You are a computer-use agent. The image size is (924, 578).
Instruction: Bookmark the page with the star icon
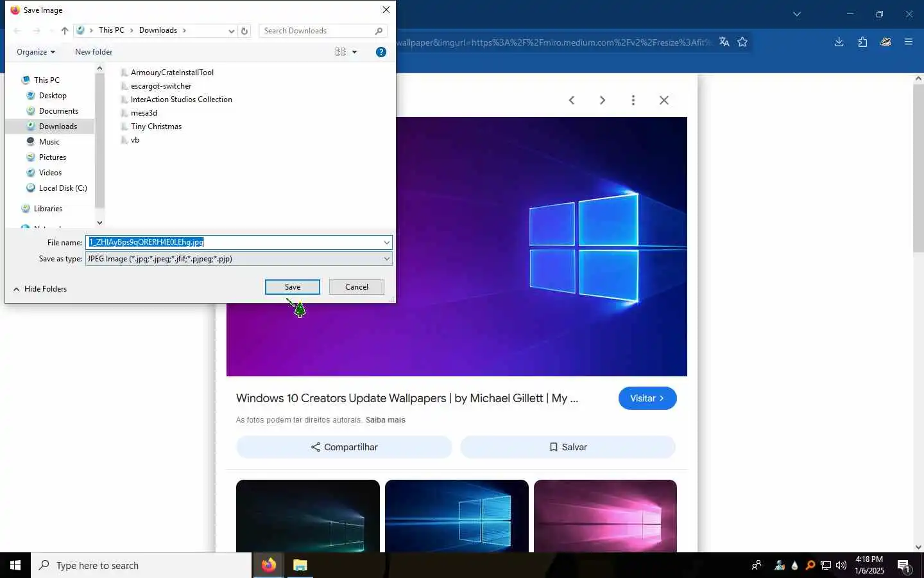pos(742,42)
